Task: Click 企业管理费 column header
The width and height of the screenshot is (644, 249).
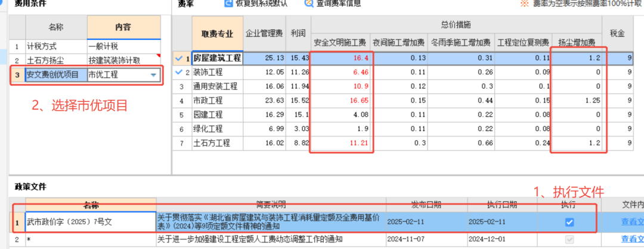Action: pos(264,33)
